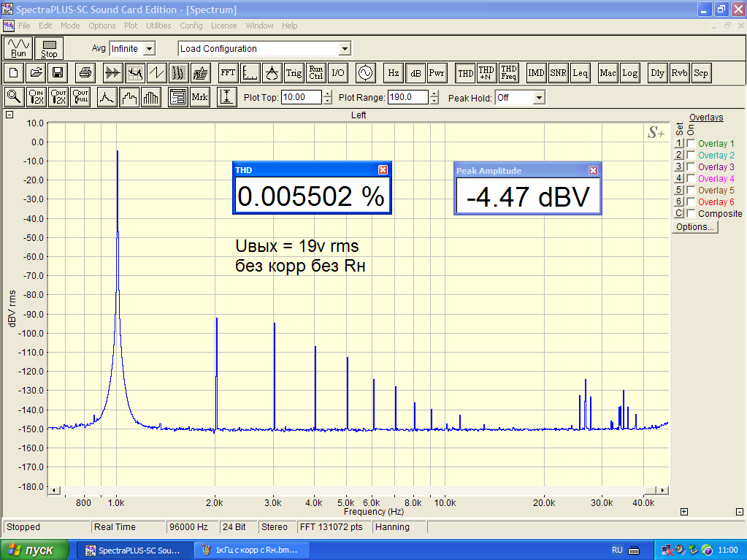This screenshot has width=747, height=560.
Task: Toggle the Overlay 2 On checkbox
Action: pos(691,155)
